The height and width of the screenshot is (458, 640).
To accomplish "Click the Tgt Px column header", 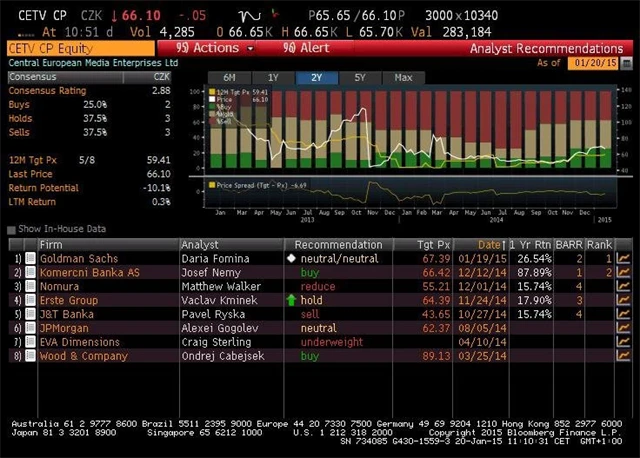I will click(x=433, y=244).
